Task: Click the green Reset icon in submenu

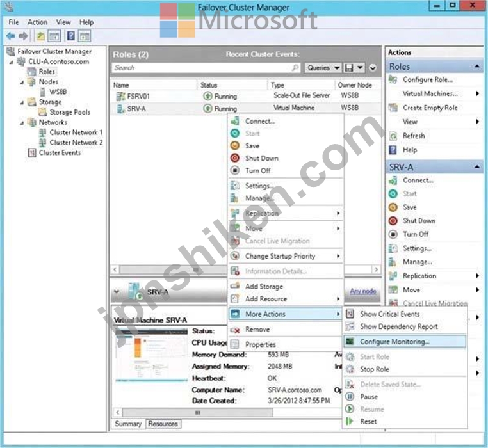Action: [350, 421]
